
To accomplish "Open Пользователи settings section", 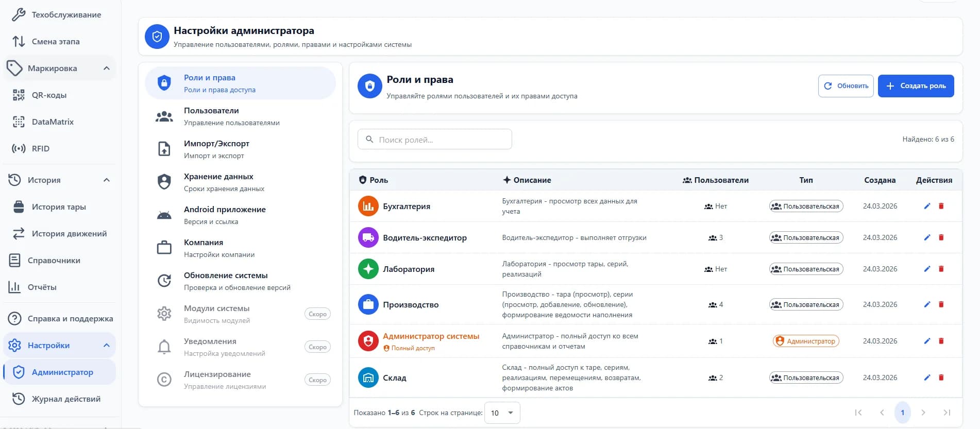I will point(240,116).
